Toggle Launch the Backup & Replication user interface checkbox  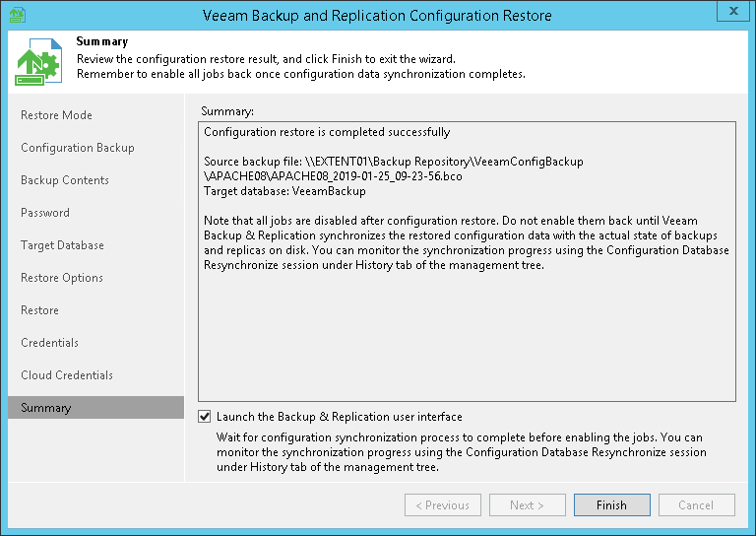click(x=205, y=417)
